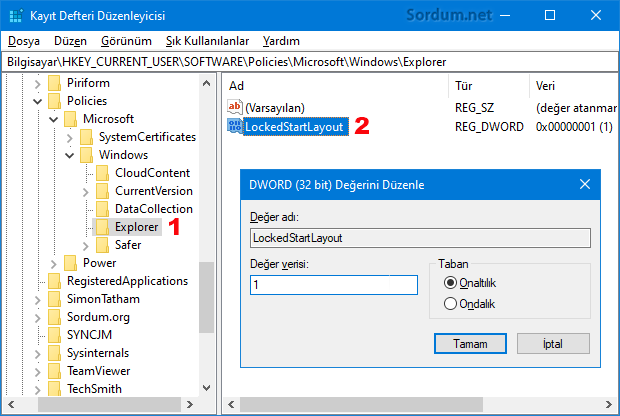
Task: Select the (Varsayılan) value name
Action: pyautogui.click(x=275, y=108)
